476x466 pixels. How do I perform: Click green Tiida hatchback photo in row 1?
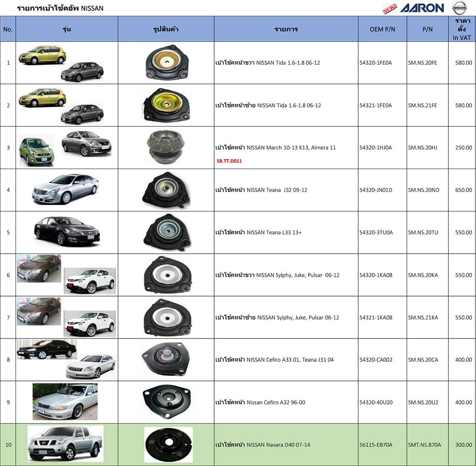pyautogui.click(x=42, y=55)
